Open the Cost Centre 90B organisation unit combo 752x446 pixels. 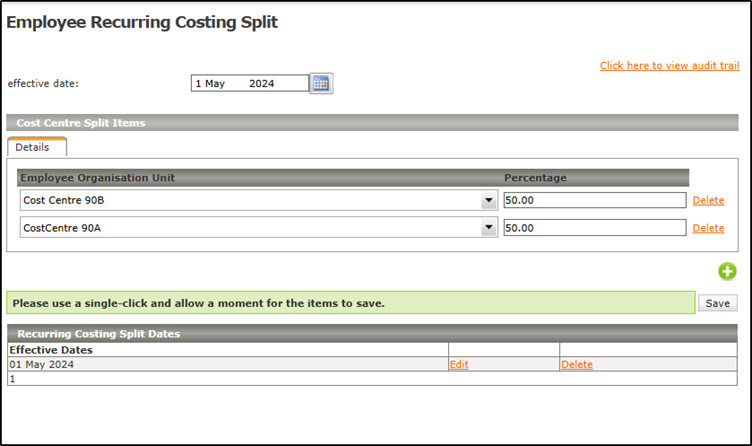tap(258, 200)
